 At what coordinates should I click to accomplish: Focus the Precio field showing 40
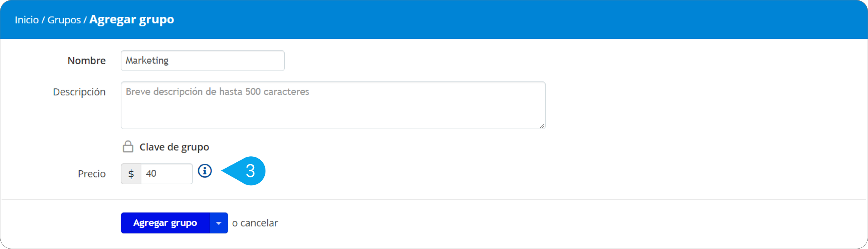pos(167,174)
